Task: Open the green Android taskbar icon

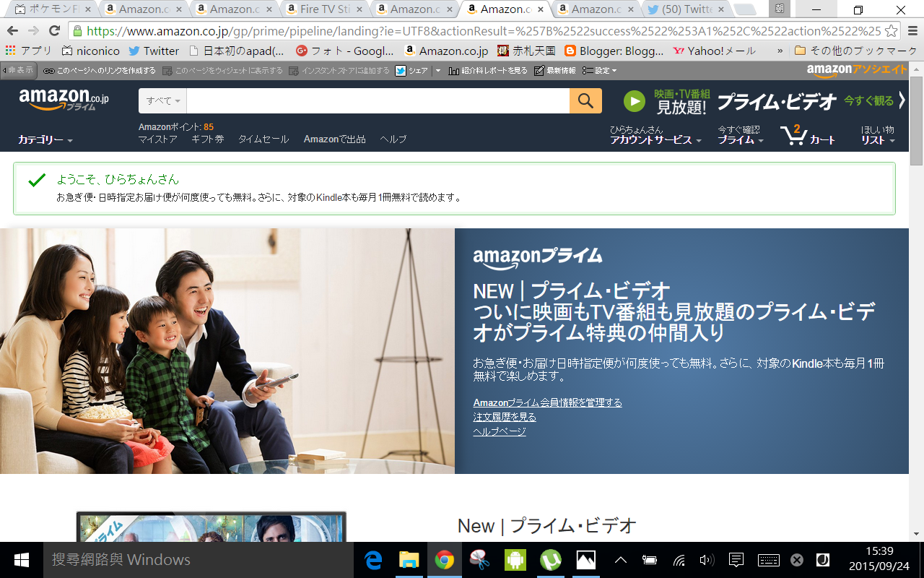Action: 515,560
